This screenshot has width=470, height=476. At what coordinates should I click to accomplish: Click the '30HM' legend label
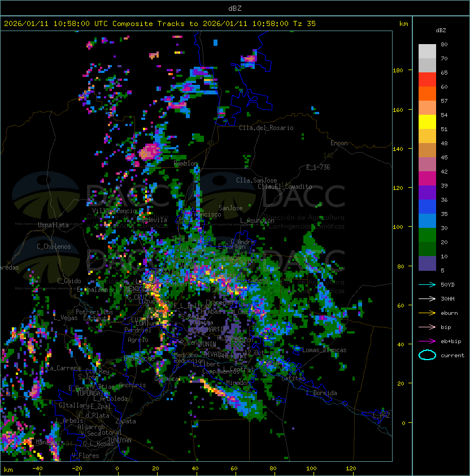(447, 298)
